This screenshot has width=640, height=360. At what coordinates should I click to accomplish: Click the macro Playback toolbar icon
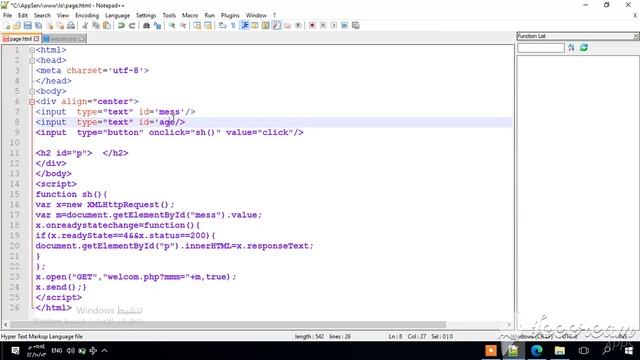coord(334,26)
